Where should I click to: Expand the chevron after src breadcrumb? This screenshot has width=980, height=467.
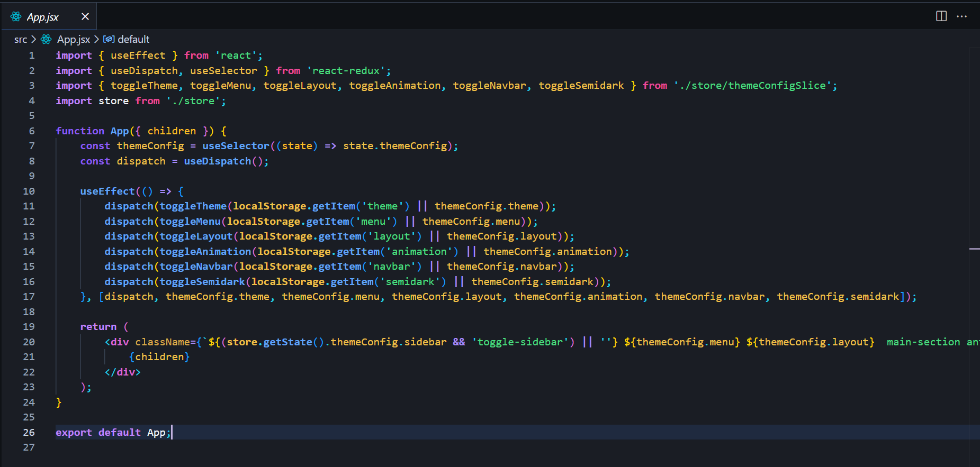pos(34,39)
